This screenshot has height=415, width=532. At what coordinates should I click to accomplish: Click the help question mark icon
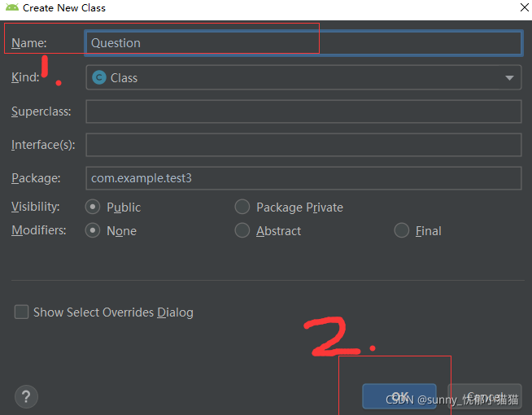pos(26,396)
